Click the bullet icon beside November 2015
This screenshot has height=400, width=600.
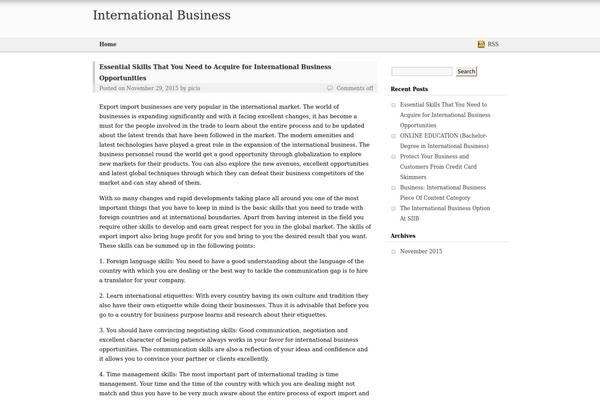pos(393,252)
